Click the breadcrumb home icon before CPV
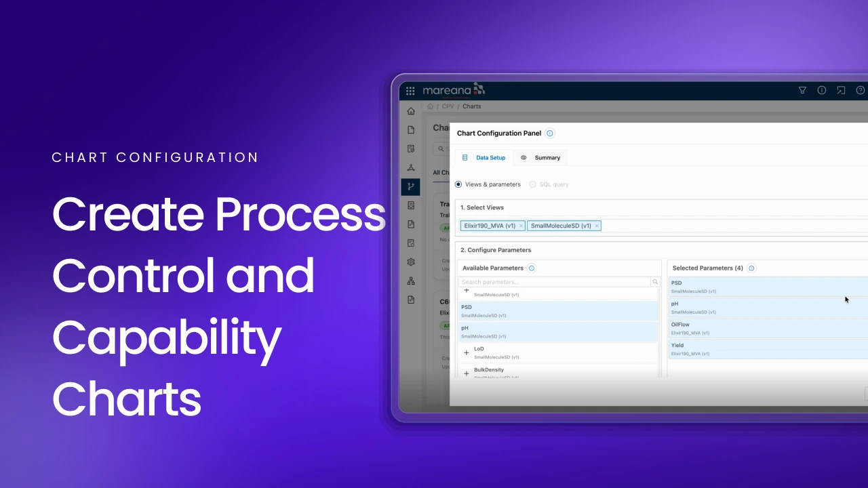Viewport: 868px width, 488px height. tap(430, 106)
